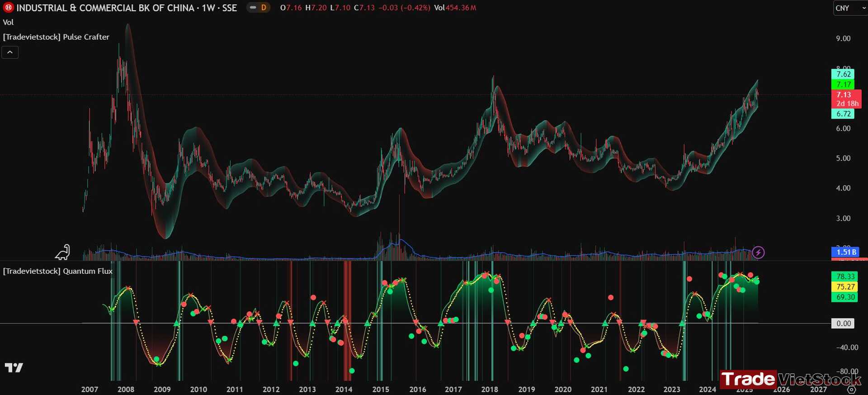The width and height of the screenshot is (868, 395).
Task: Click the Vol 454.36 M header value
Action: pyautogui.click(x=455, y=8)
